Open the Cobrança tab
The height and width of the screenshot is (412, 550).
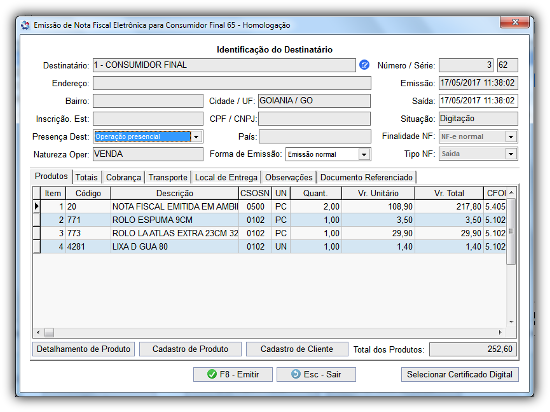123,177
